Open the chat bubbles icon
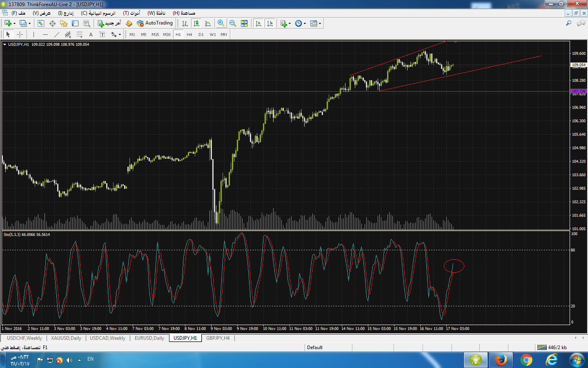Viewport: 588px width, 368px height. (581, 23)
